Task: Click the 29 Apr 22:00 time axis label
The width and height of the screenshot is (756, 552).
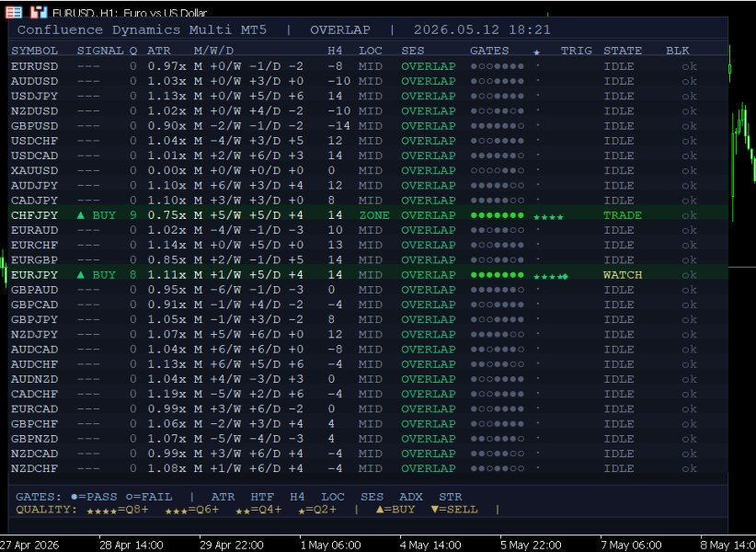Action: coord(232,546)
